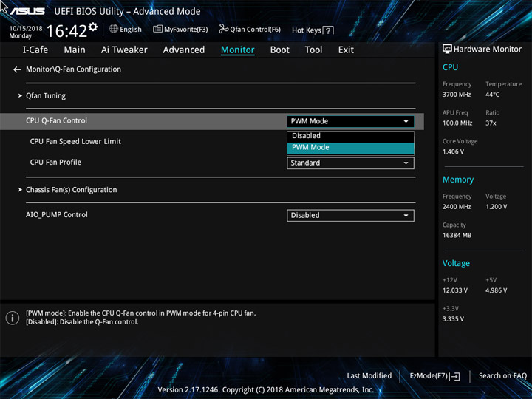This screenshot has width=532, height=399.
Task: Click the memory capacity 16384 MB value
Action: tap(457, 236)
